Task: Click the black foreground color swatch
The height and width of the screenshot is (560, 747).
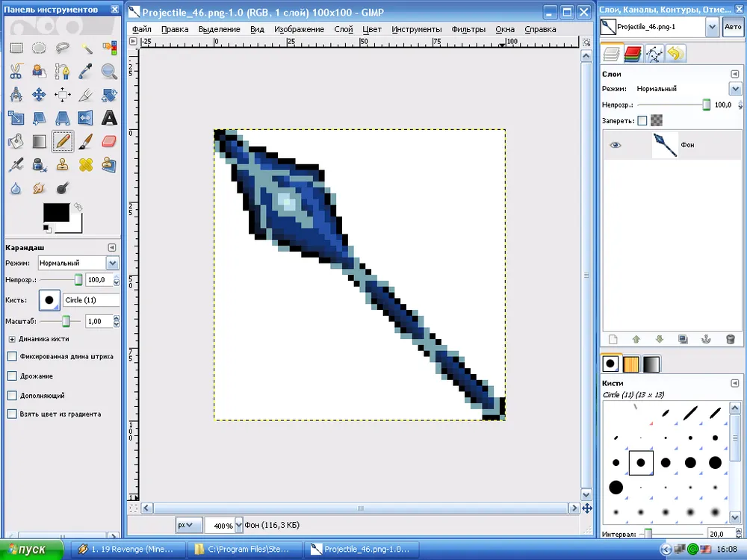Action: (x=56, y=213)
